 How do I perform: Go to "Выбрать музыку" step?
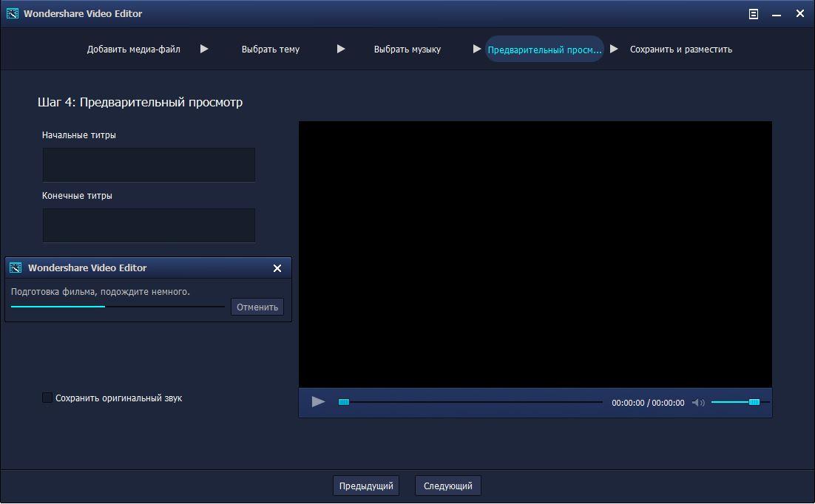(x=407, y=50)
